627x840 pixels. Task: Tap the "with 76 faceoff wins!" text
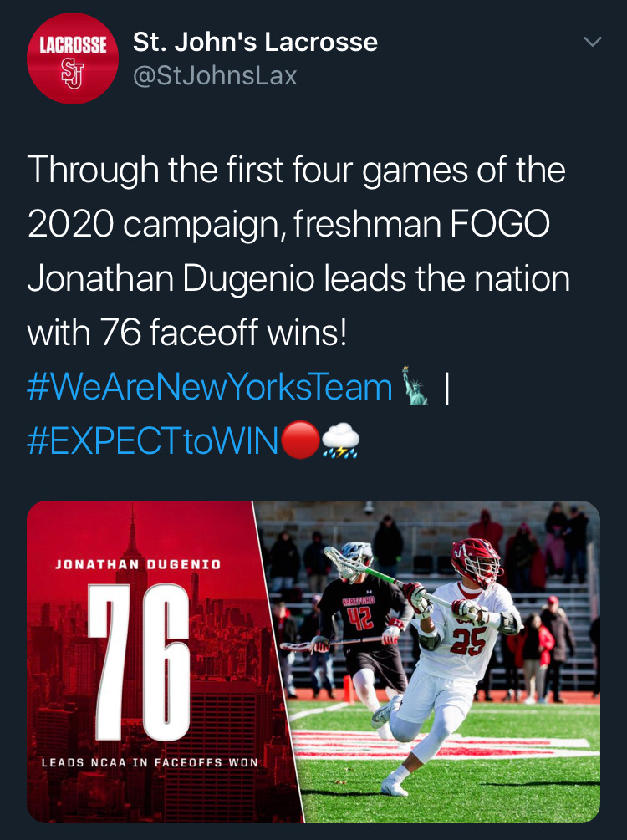pos(186,333)
